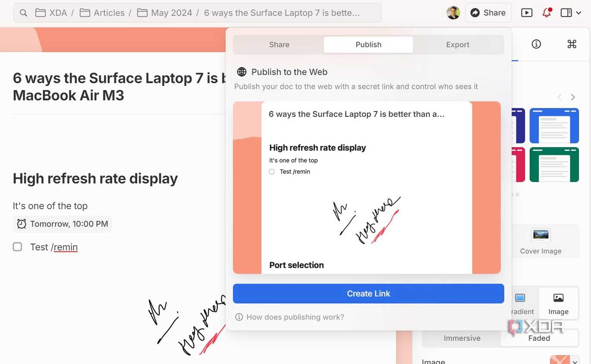Click the info icon beside publishing help
This screenshot has width=591, height=364.
pos(239,317)
